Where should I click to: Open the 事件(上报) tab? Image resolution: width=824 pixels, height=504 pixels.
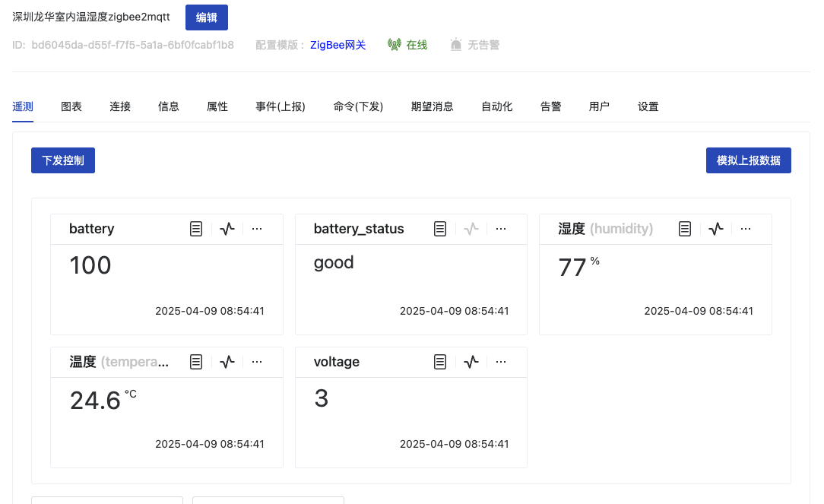pyautogui.click(x=280, y=106)
